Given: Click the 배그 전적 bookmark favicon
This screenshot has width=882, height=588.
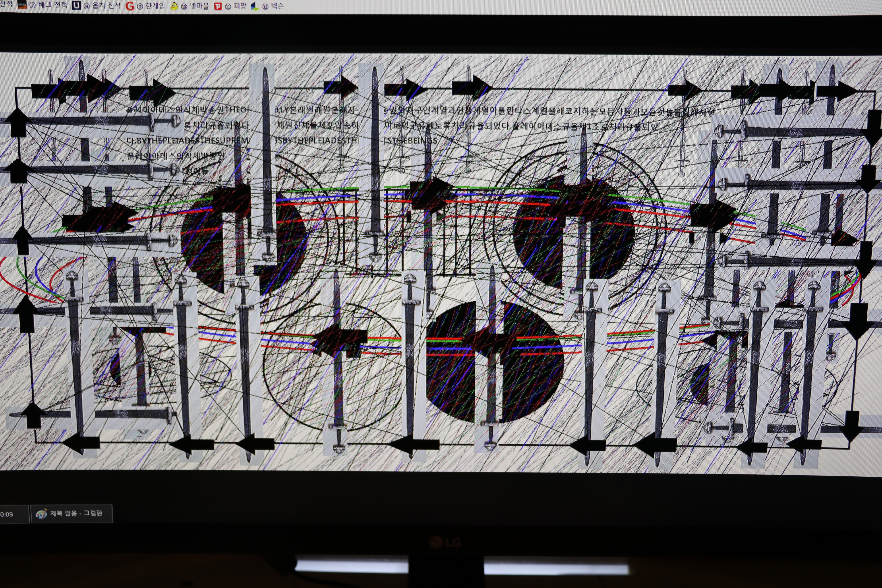Looking at the screenshot, I should pyautogui.click(x=22, y=5).
